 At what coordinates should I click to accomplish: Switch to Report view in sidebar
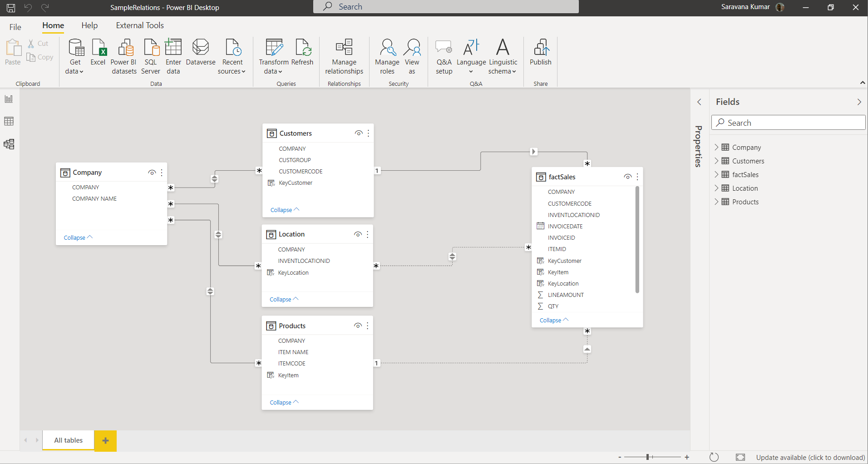[x=9, y=99]
